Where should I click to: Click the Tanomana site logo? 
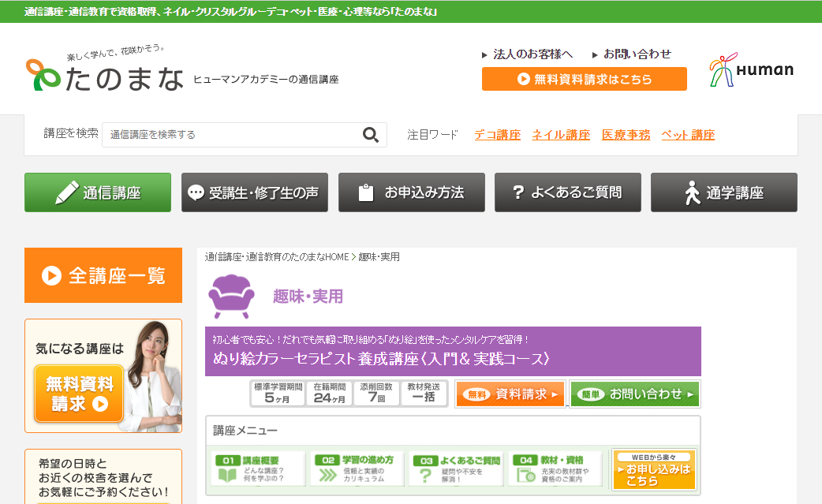pos(105,69)
